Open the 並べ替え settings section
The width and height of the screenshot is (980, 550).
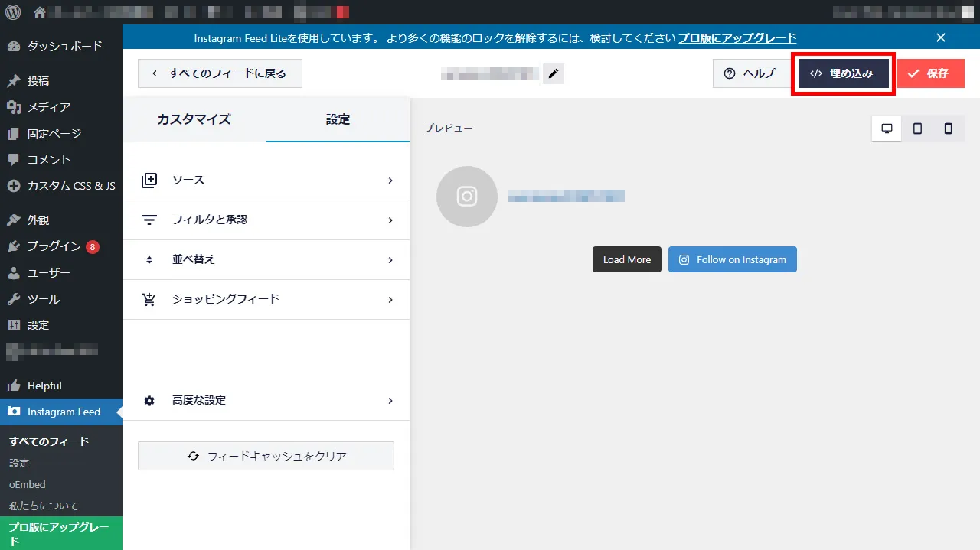click(266, 260)
